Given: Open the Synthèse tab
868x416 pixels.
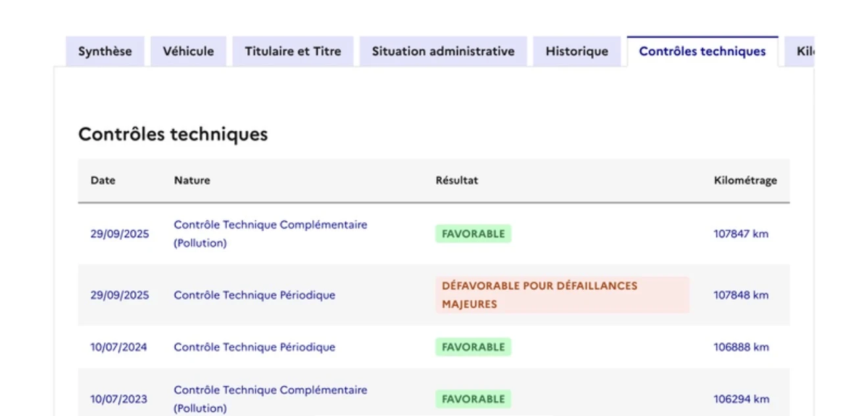Looking at the screenshot, I should [x=105, y=51].
